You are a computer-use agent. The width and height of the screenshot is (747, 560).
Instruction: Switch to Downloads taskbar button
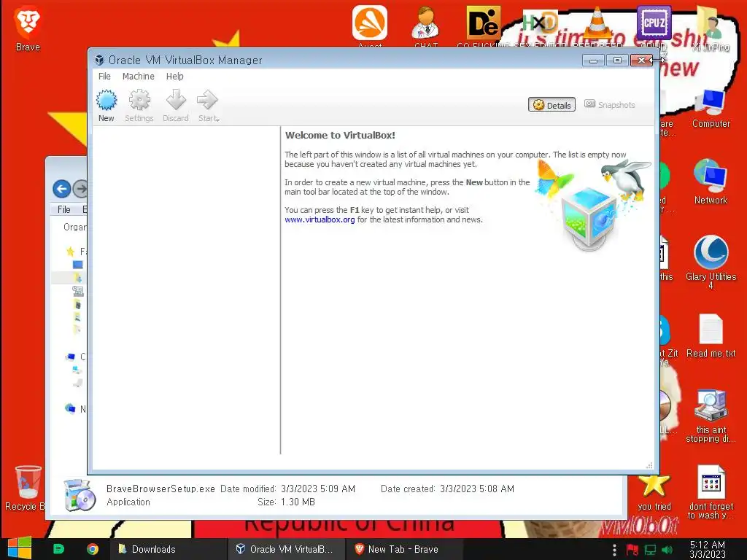point(168,549)
